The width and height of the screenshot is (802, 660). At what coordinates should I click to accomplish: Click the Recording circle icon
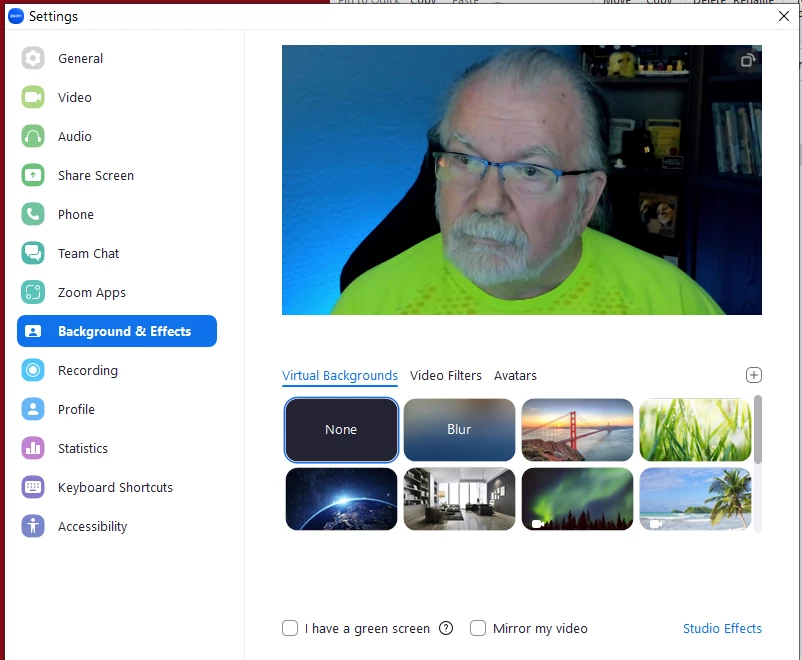[33, 370]
